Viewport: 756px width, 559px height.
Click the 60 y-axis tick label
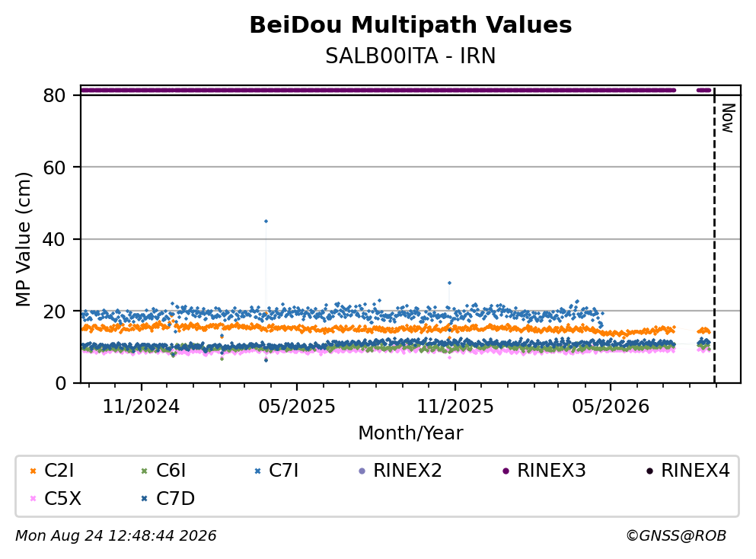(55, 168)
